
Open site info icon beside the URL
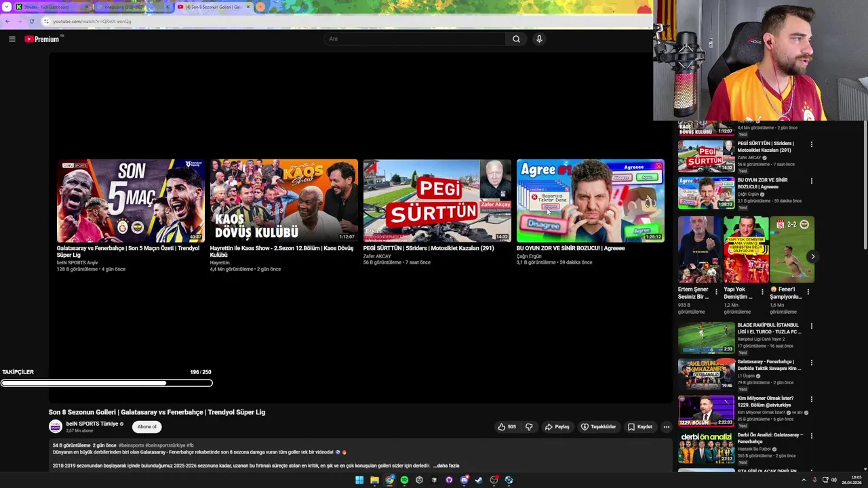coord(46,21)
